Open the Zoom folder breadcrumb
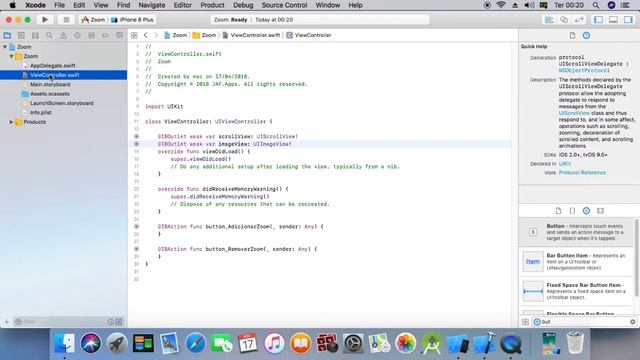Image resolution: width=640 pixels, height=360 pixels. (204, 36)
